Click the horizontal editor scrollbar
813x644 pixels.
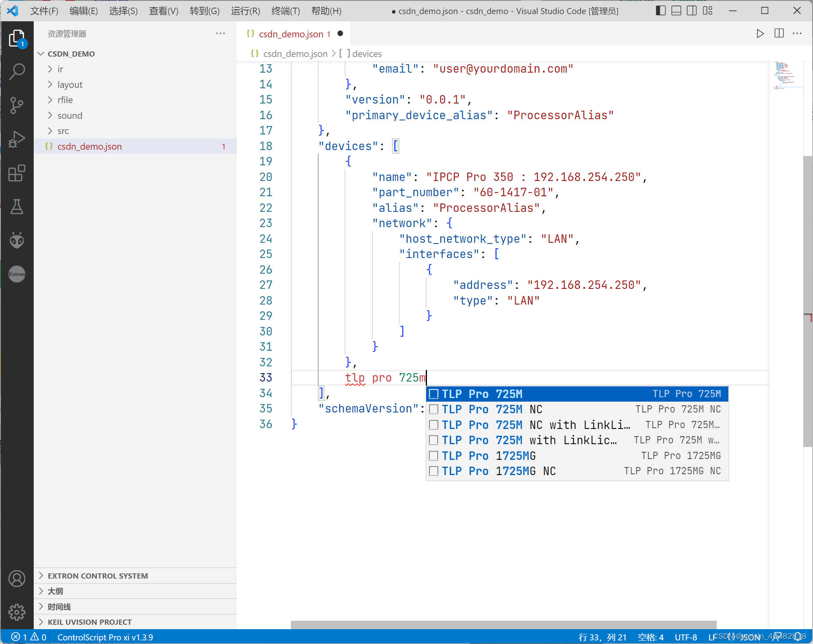[503, 624]
